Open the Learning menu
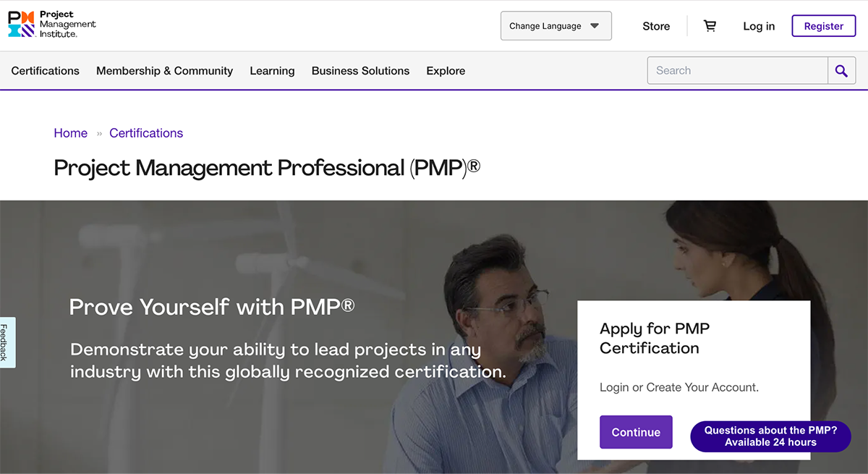The image size is (868, 474). click(272, 71)
